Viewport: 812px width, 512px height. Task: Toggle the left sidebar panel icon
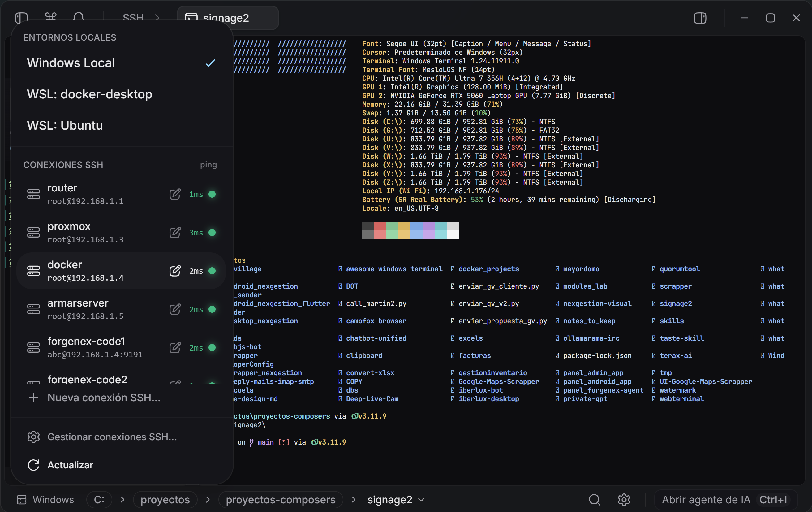click(x=21, y=18)
